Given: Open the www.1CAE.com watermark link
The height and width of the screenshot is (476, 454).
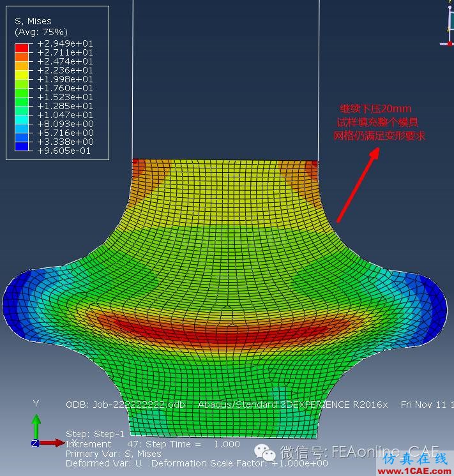Looking at the screenshot, I should 414,469.
